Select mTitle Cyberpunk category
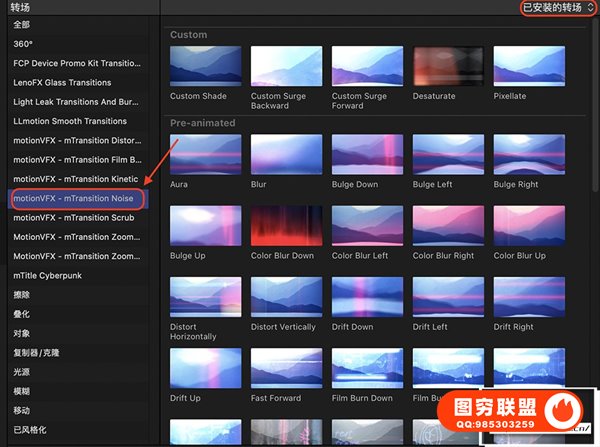This screenshot has width=600, height=447. click(49, 276)
